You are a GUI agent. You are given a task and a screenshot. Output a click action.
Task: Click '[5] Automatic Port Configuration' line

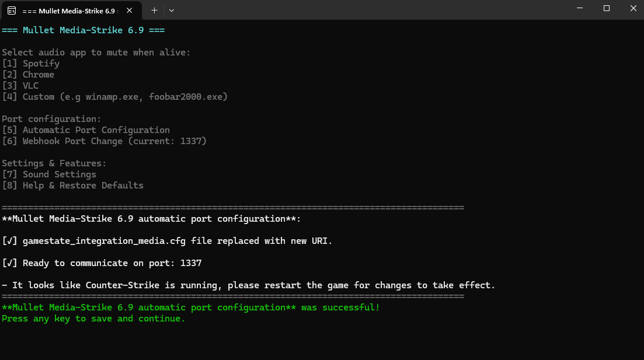pyautogui.click(x=86, y=130)
